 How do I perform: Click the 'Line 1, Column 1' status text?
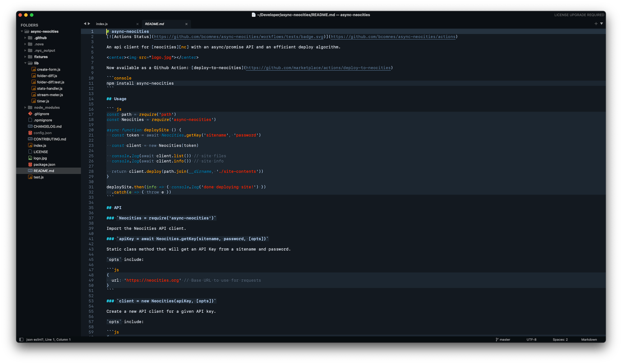point(58,340)
